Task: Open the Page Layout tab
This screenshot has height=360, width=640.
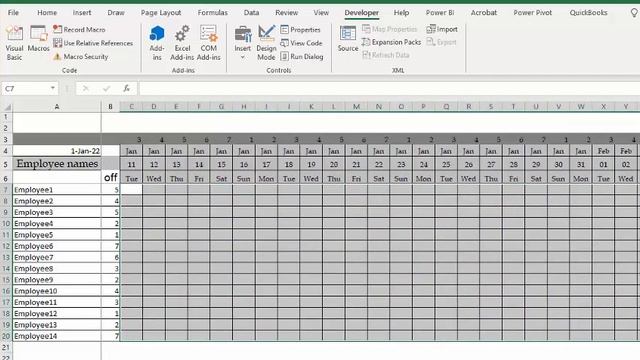Action: coord(161,13)
